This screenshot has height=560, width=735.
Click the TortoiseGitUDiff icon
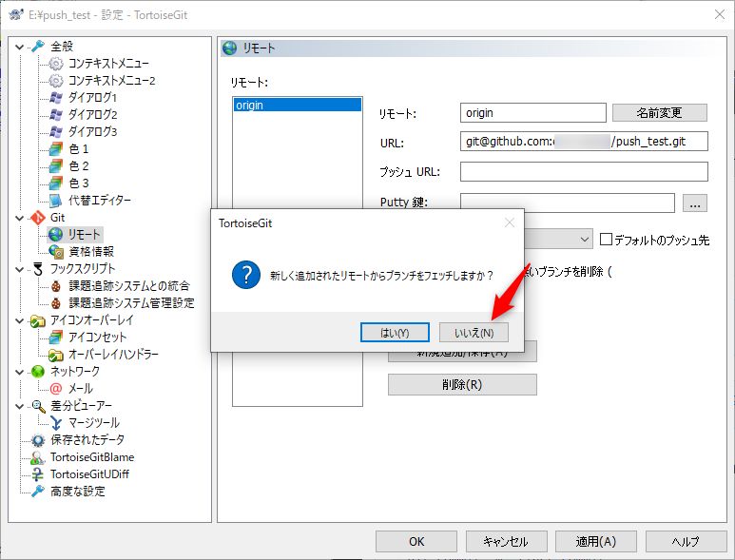37,474
